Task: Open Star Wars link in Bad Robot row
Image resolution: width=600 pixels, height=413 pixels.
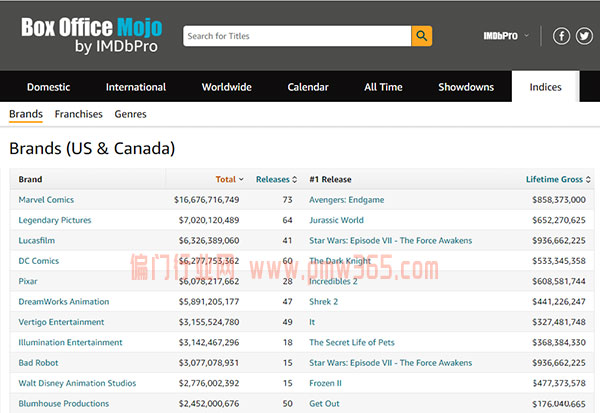Action: click(x=390, y=362)
